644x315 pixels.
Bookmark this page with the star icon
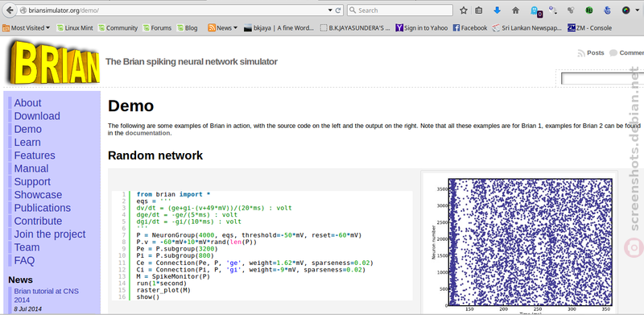coord(464,10)
